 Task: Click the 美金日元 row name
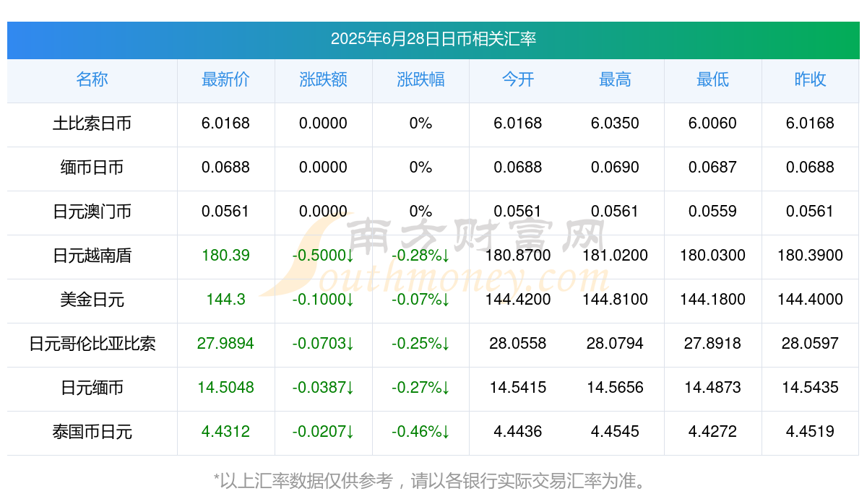coord(92,300)
